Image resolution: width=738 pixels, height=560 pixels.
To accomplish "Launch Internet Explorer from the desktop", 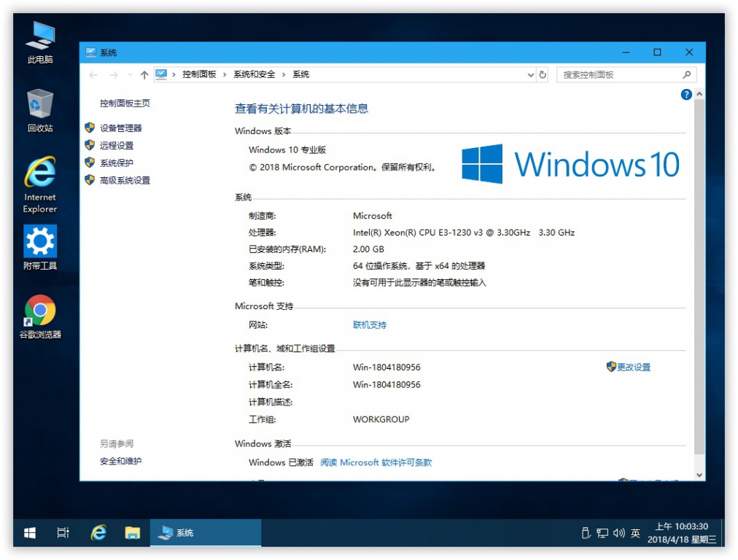I will tap(40, 184).
